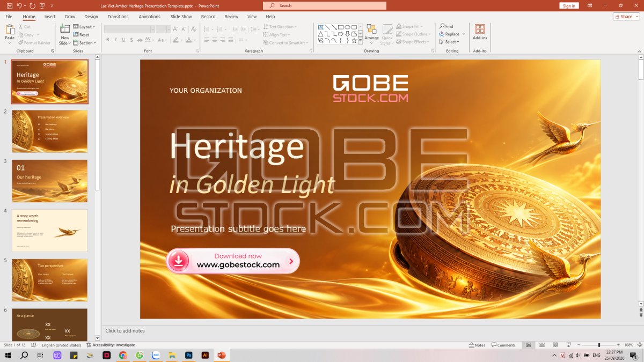Select the Right Arrow shape
This screenshot has width=644, height=362.
click(341, 33)
